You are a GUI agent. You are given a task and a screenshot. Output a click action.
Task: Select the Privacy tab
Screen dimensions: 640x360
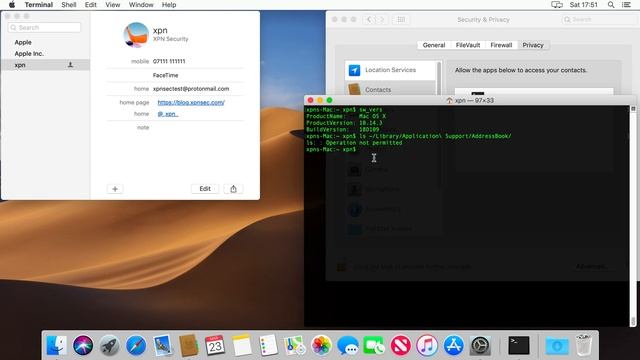(x=533, y=45)
